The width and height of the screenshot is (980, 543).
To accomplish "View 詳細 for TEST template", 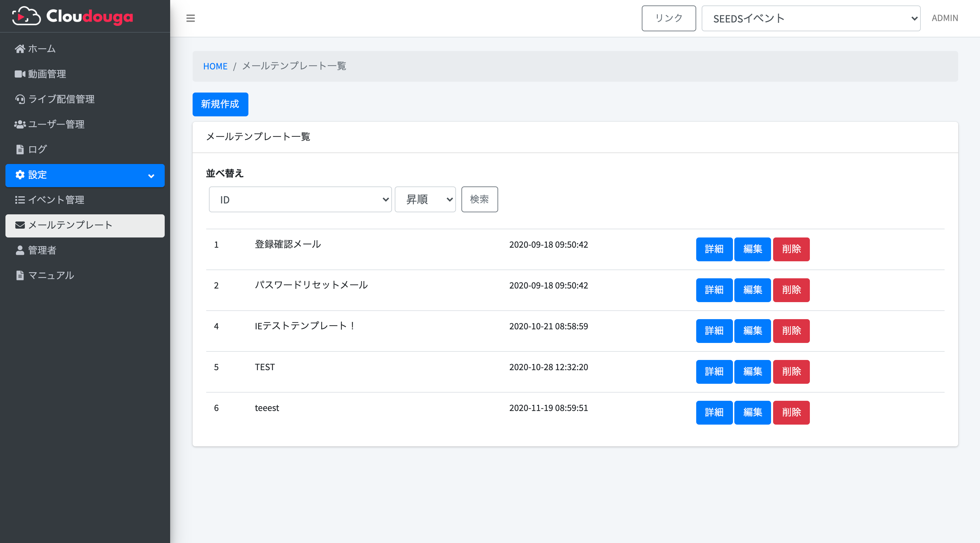I will (714, 372).
